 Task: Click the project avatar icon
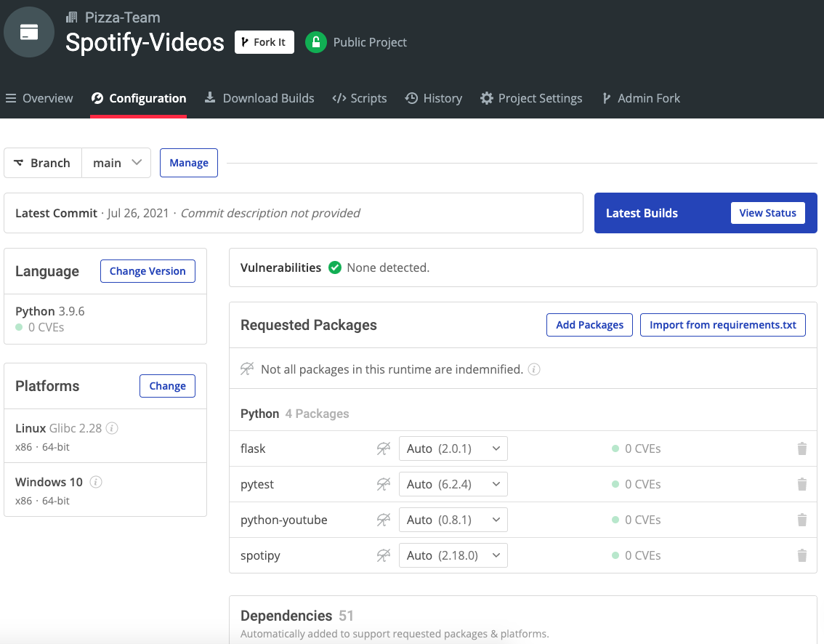(29, 32)
